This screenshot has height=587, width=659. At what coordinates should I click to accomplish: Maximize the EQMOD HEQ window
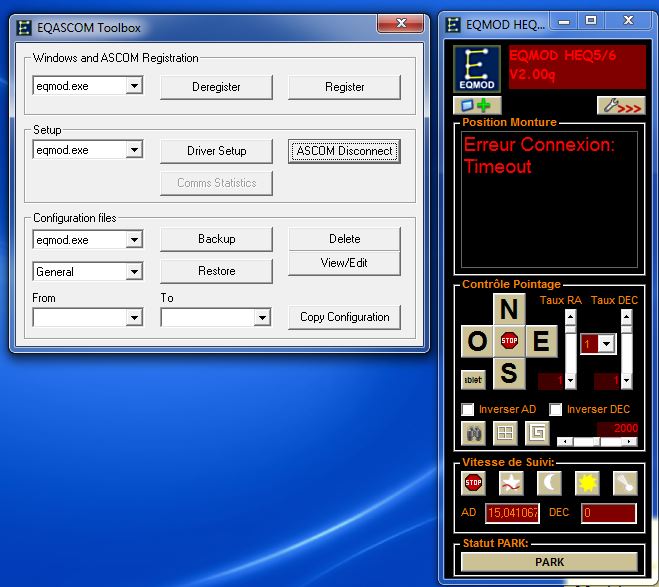pos(591,21)
